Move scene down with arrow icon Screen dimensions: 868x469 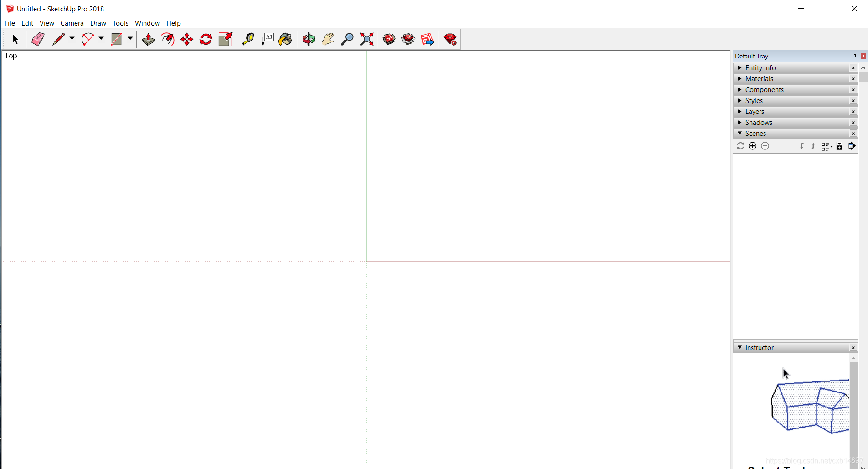point(802,146)
